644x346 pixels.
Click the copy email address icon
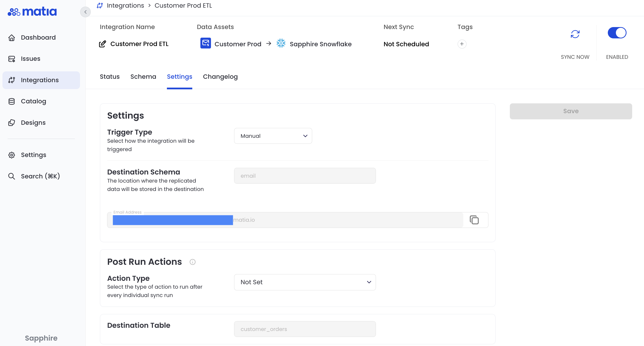pyautogui.click(x=474, y=220)
